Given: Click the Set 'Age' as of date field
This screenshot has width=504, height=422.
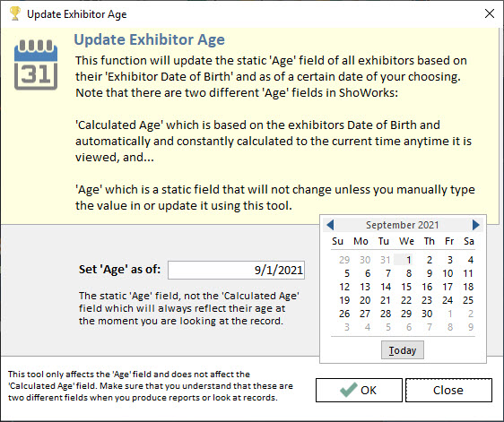Looking at the screenshot, I should click(236, 270).
